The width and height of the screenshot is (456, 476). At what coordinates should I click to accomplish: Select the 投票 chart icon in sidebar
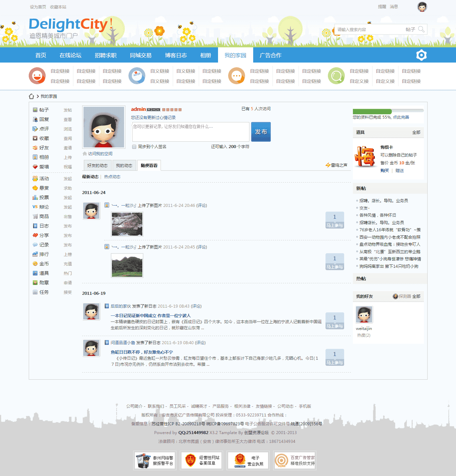(35, 197)
